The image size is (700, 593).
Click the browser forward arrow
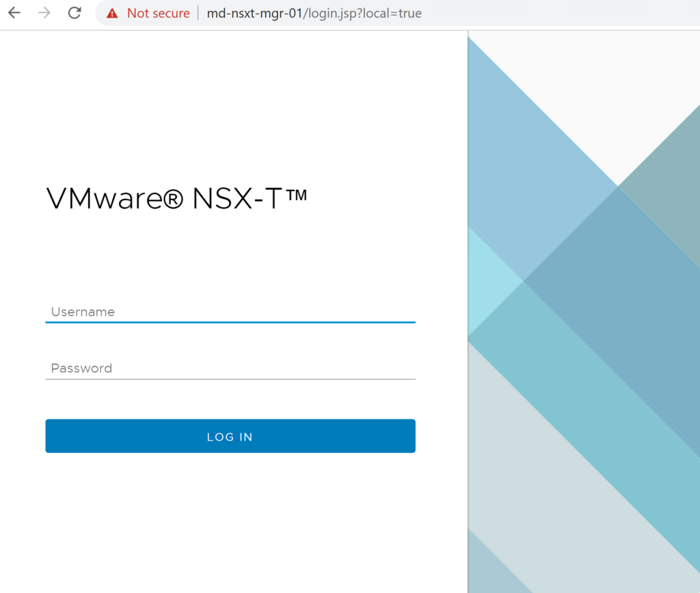click(44, 13)
